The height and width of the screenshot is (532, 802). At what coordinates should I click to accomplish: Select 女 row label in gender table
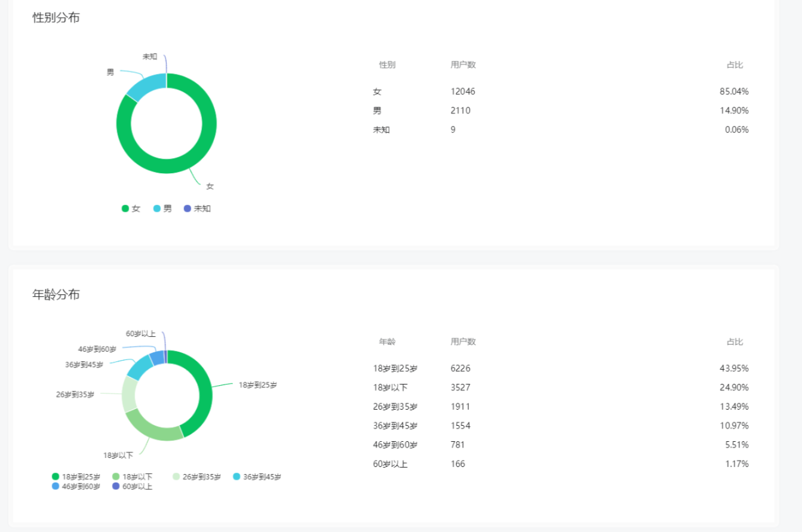click(x=377, y=91)
